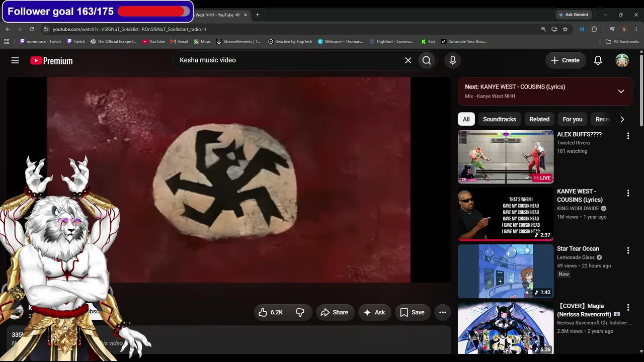644x362 pixels.
Task: Show more filter chips with right arrow
Action: [622, 119]
